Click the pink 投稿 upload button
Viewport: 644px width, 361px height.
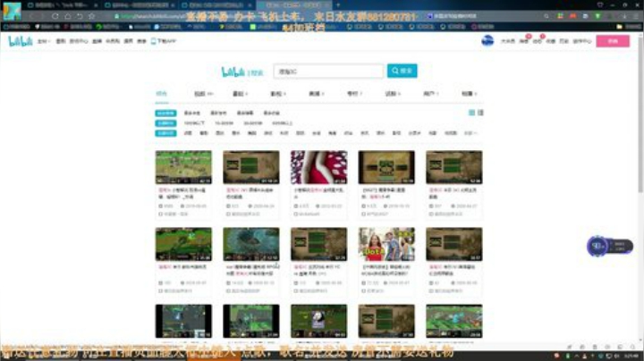pos(613,41)
